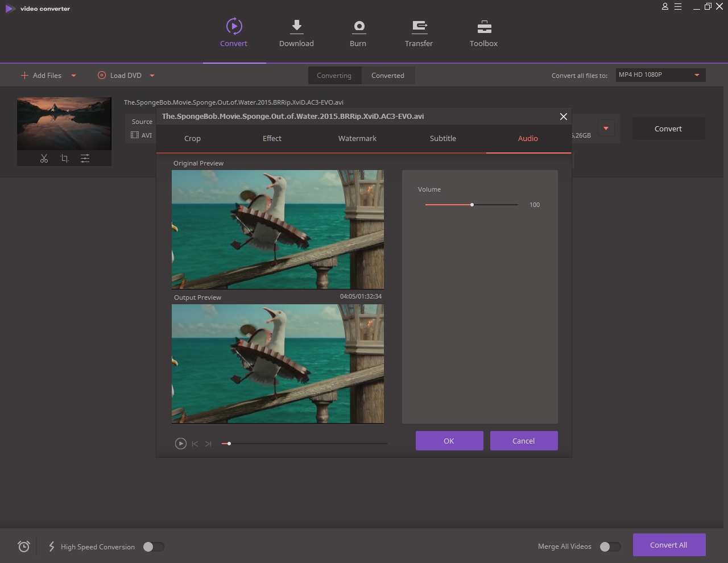Click the preview playback seek bar
This screenshot has width=728, height=563.
tap(304, 444)
